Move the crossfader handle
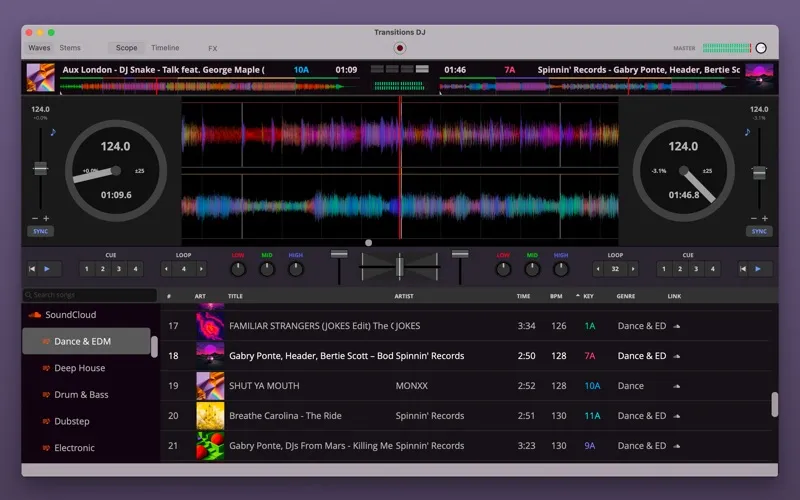 [400, 267]
